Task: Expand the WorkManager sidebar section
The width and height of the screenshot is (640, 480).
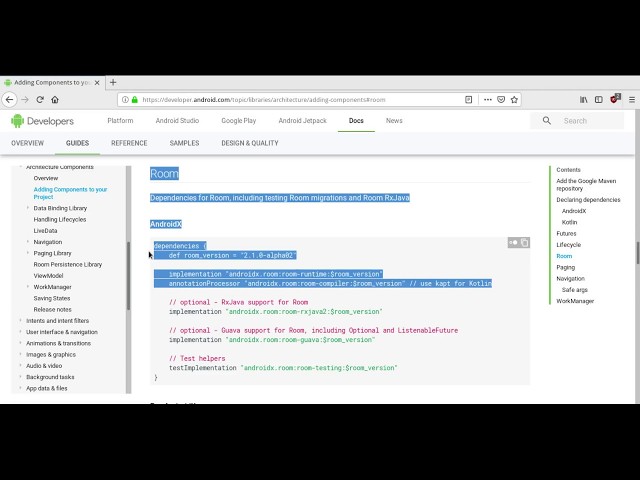Action: 28,287
